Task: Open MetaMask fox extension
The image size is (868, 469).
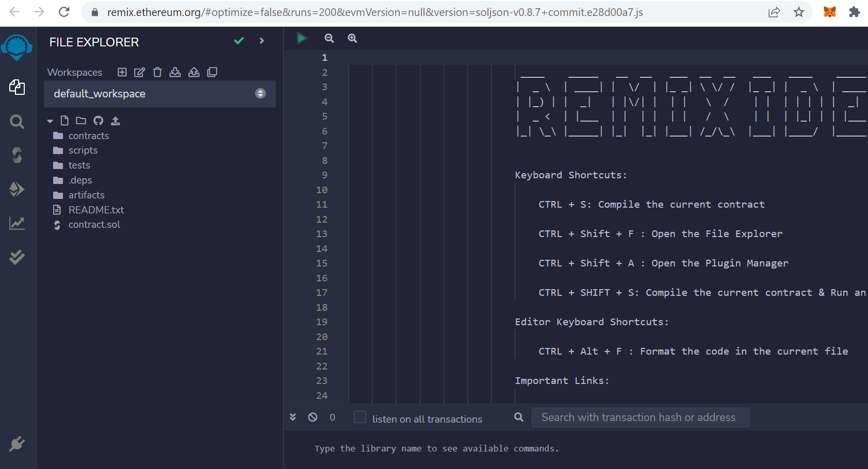Action: pos(830,12)
